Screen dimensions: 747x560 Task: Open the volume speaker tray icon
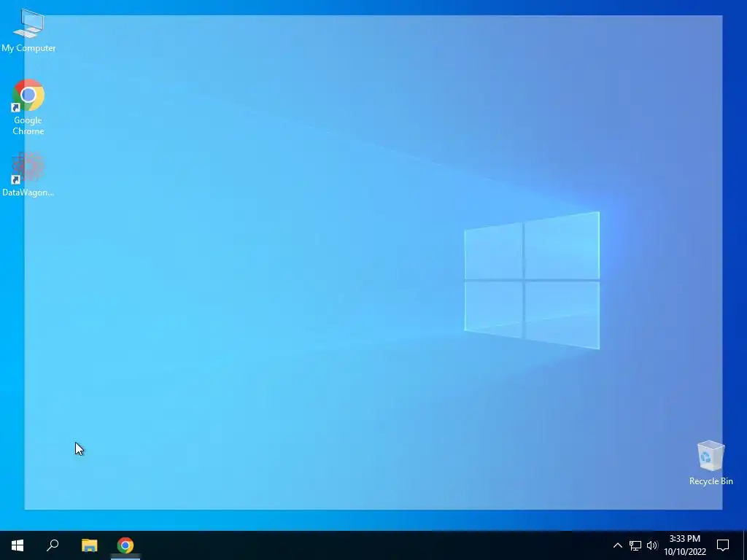652,545
